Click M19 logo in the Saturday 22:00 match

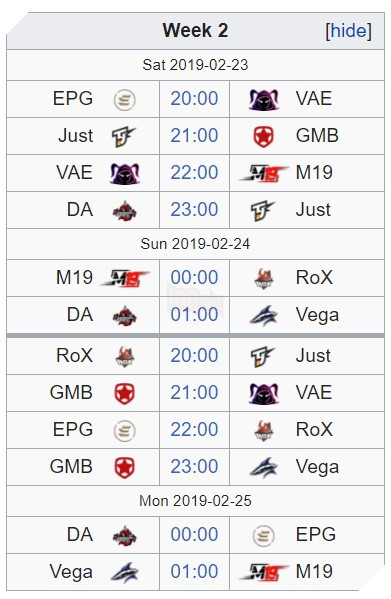coord(264,173)
